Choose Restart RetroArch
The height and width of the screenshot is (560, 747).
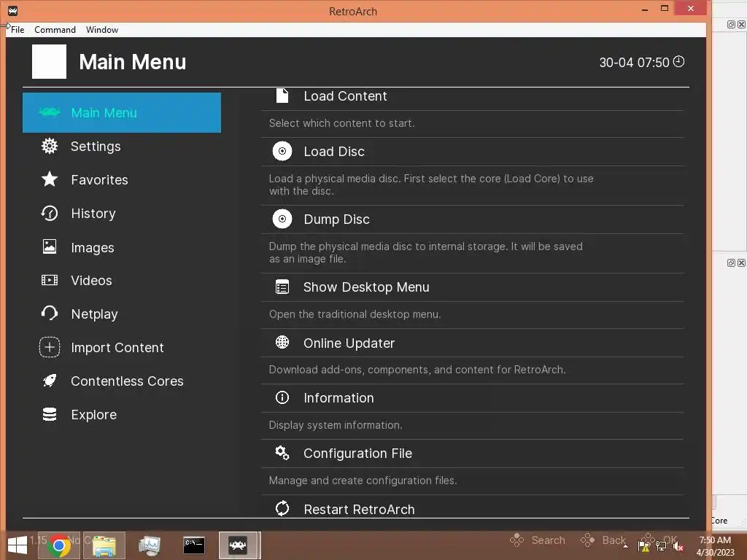[x=472, y=507]
